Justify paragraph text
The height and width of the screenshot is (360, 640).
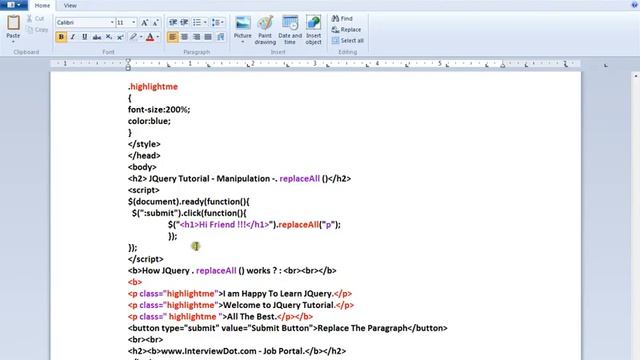pyautogui.click(x=208, y=37)
